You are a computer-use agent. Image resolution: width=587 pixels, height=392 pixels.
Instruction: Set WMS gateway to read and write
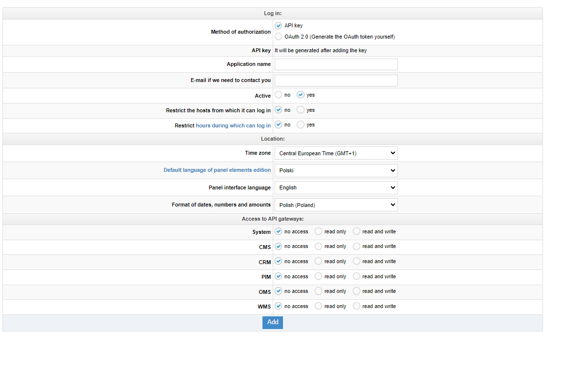[357, 306]
